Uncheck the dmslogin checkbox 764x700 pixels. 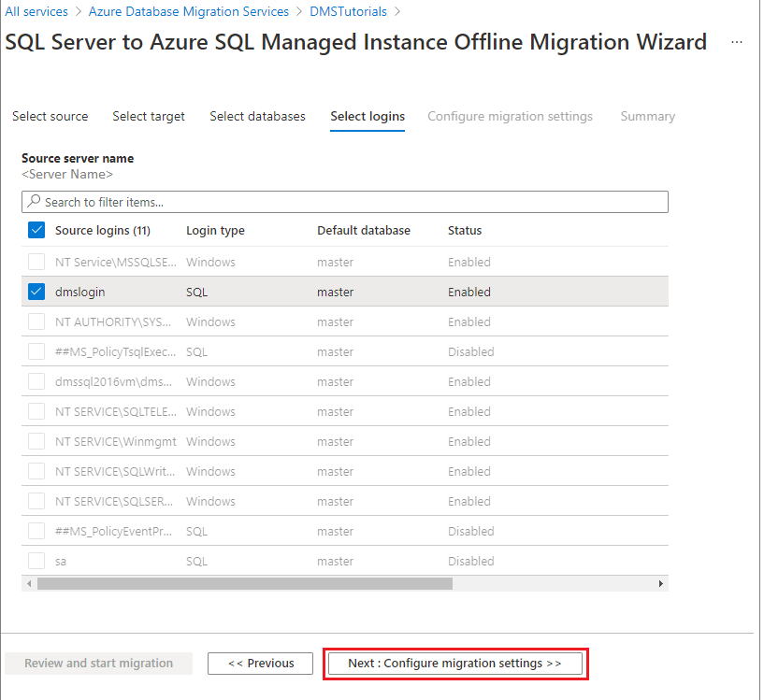[36, 292]
